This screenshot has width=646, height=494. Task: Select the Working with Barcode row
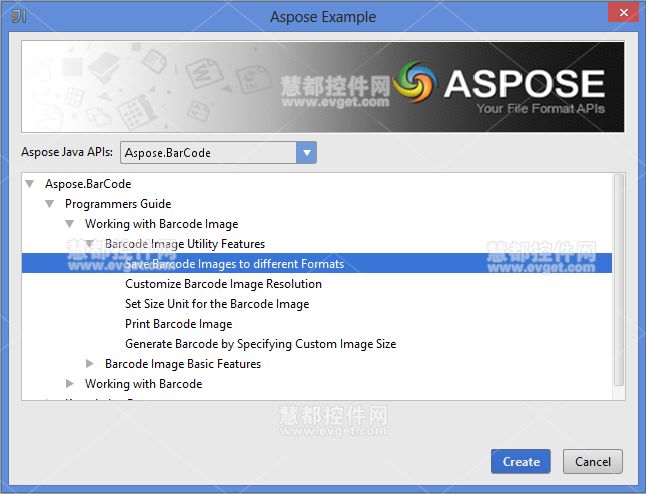pyautogui.click(x=143, y=384)
